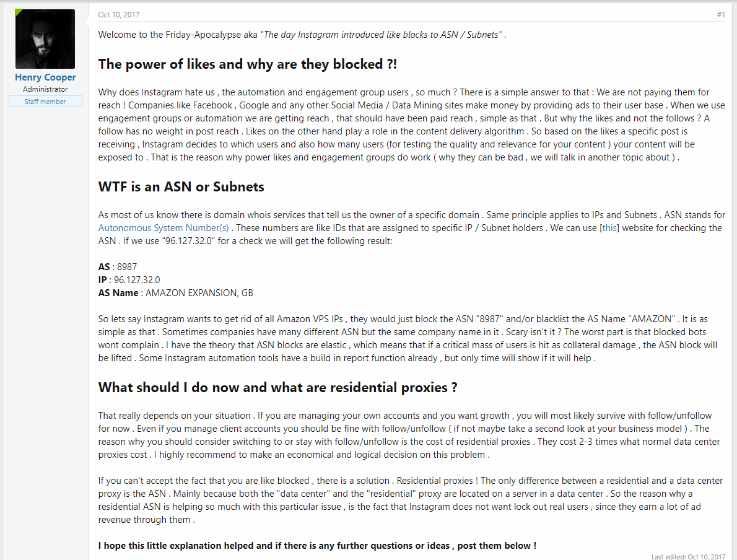
Task: Open the Henry Cooper profile link
Action: [x=45, y=77]
